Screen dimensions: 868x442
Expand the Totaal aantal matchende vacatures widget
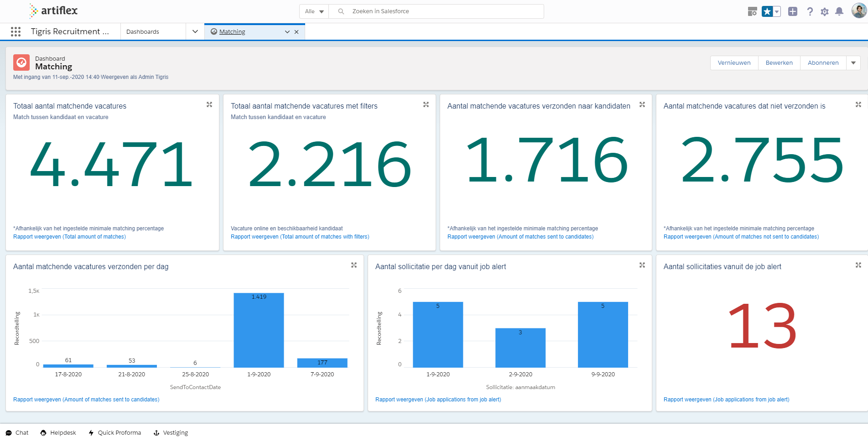(x=209, y=104)
